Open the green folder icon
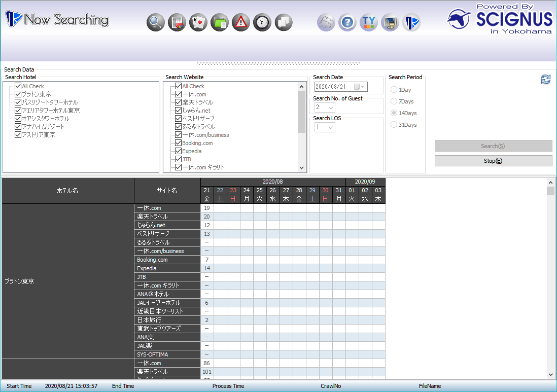Screen dimensions: 557x392 click(220, 22)
